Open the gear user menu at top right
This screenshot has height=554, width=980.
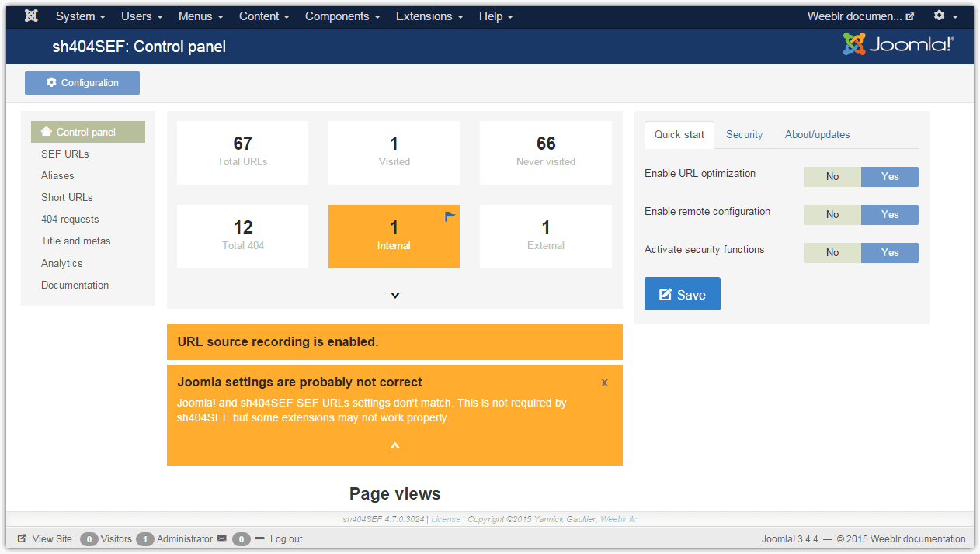945,16
